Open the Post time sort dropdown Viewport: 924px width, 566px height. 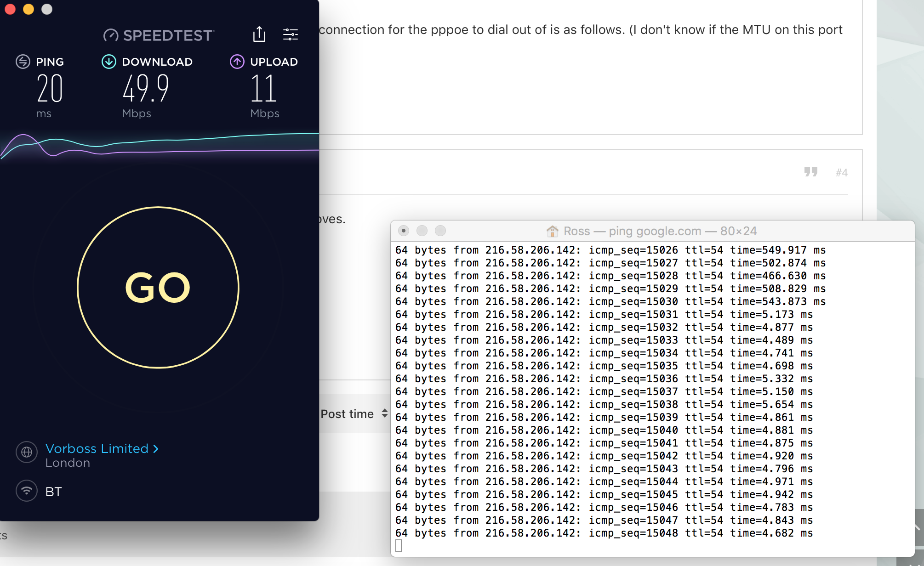tap(348, 414)
